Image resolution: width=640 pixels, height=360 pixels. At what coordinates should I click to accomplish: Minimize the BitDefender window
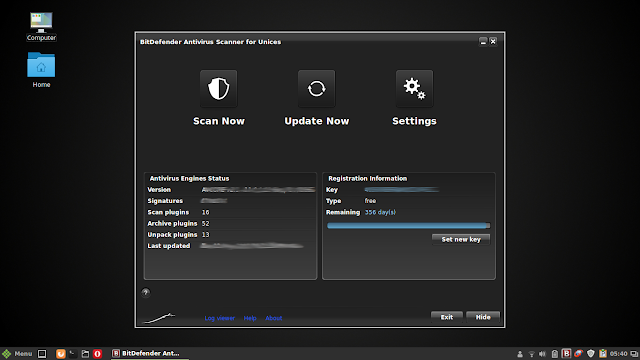pos(483,42)
